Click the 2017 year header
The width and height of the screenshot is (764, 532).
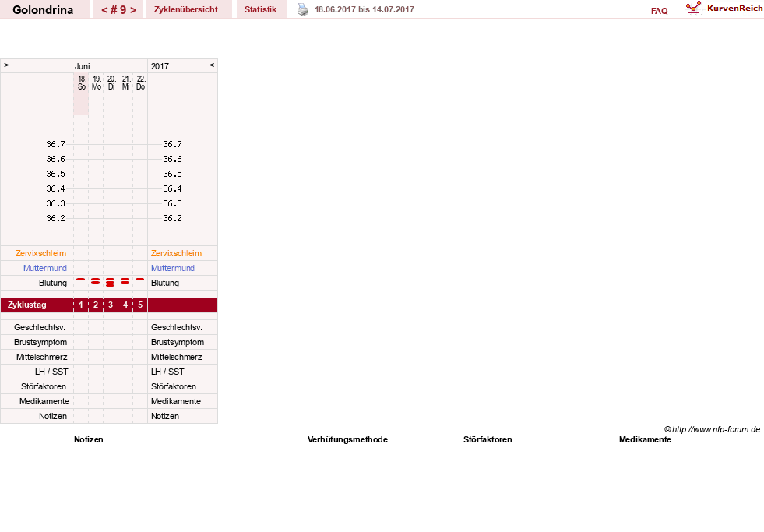[x=160, y=66]
